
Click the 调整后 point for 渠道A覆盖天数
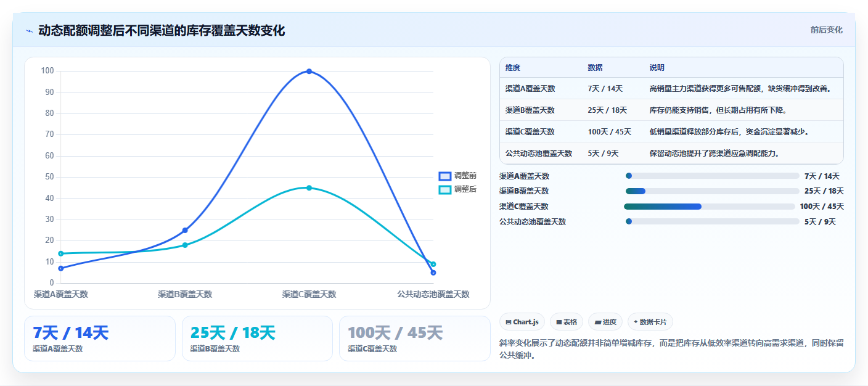pyautogui.click(x=60, y=253)
